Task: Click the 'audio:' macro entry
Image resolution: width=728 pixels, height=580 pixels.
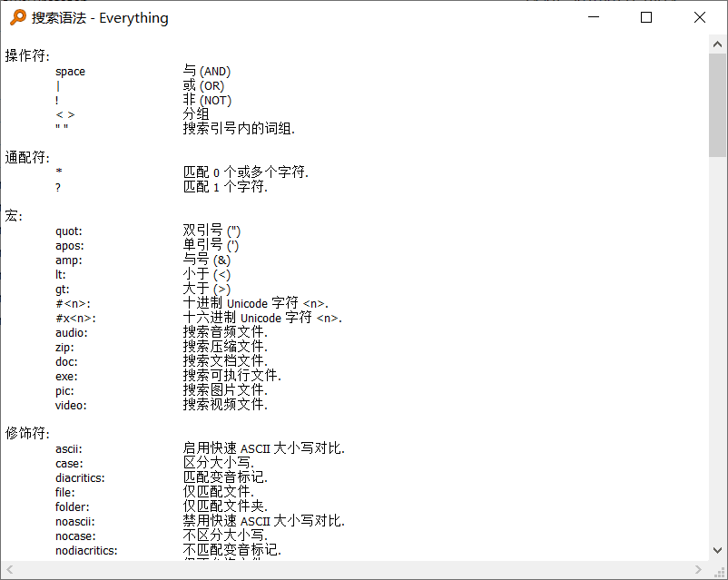Action: coord(72,333)
